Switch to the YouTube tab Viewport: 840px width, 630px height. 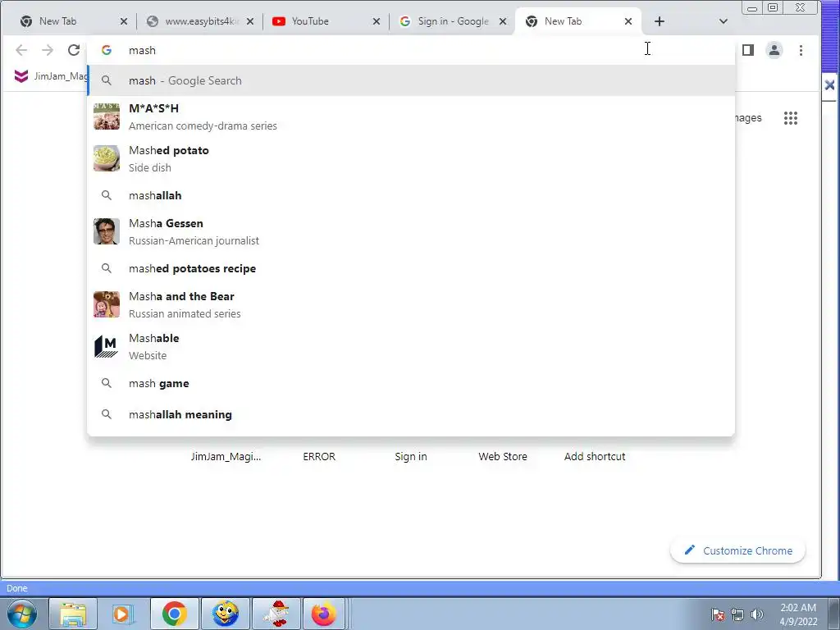(326, 21)
